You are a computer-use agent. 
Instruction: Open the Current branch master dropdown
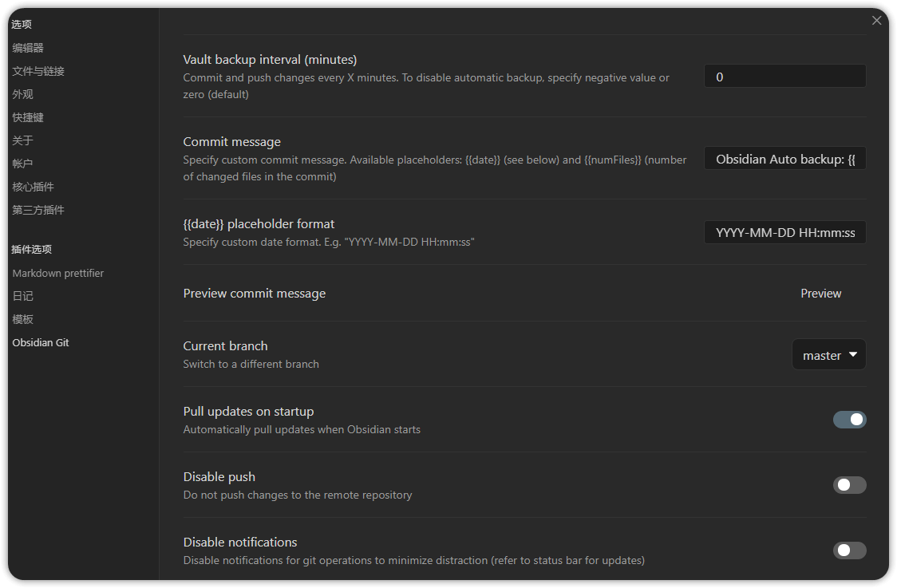(x=828, y=355)
